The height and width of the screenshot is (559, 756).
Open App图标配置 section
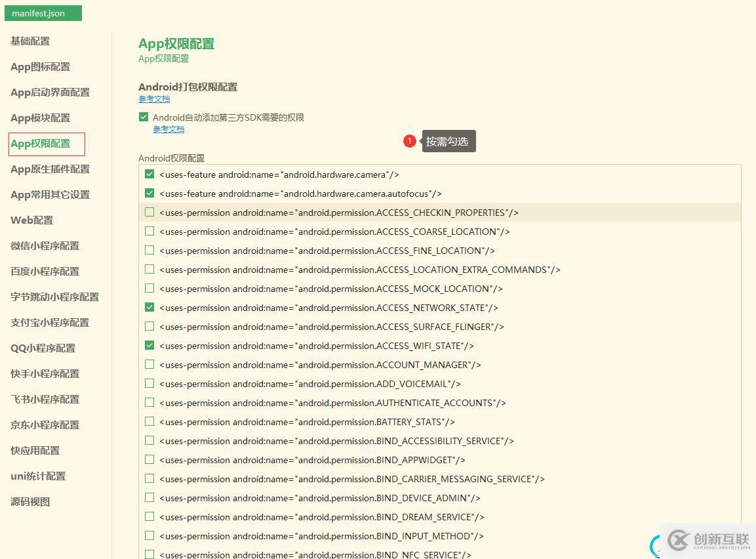coord(40,67)
